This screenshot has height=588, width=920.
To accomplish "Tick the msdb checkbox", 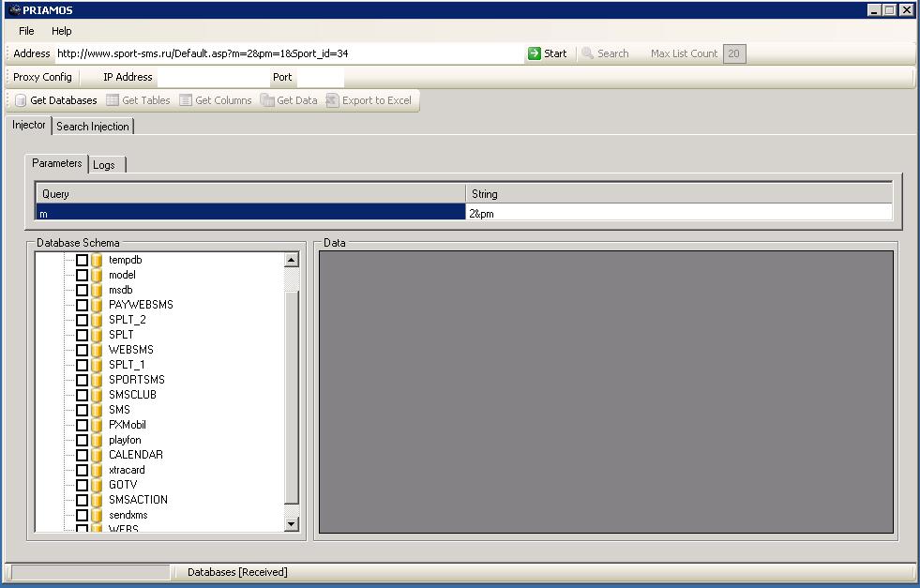I will [x=83, y=290].
